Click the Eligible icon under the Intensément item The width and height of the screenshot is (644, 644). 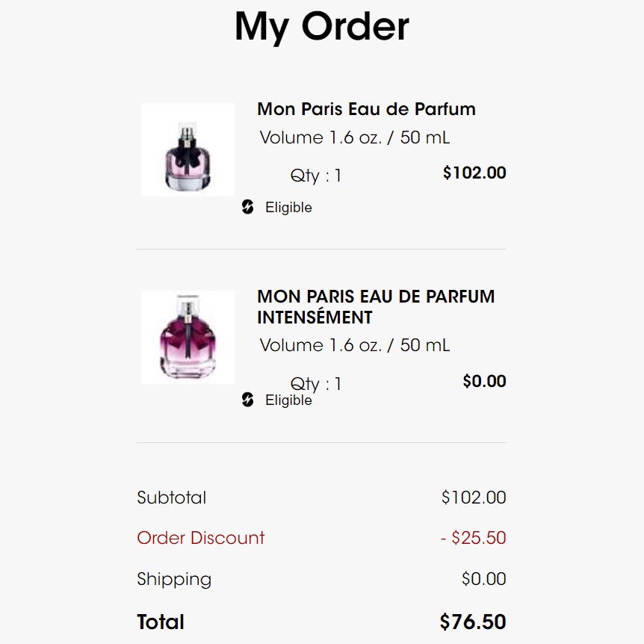click(248, 400)
